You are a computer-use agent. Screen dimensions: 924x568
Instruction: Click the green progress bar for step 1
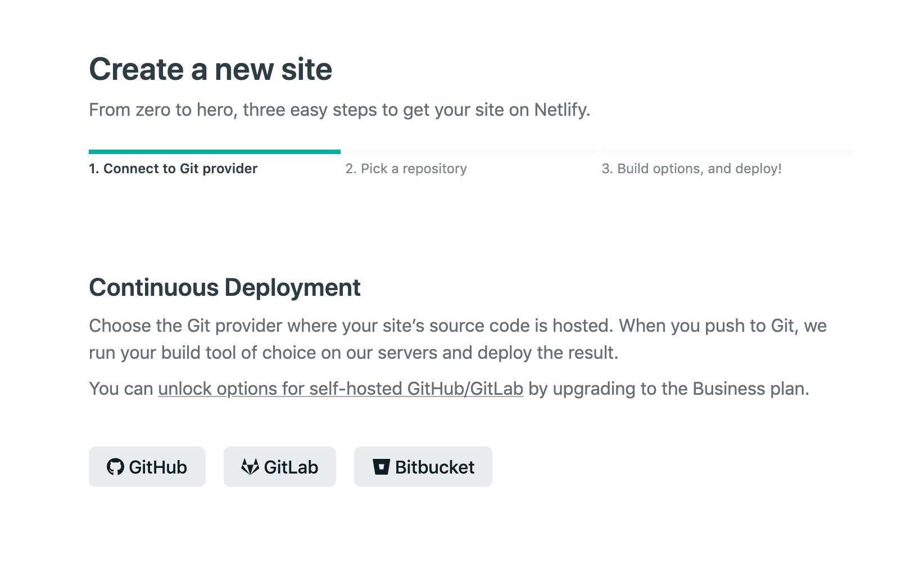point(215,152)
